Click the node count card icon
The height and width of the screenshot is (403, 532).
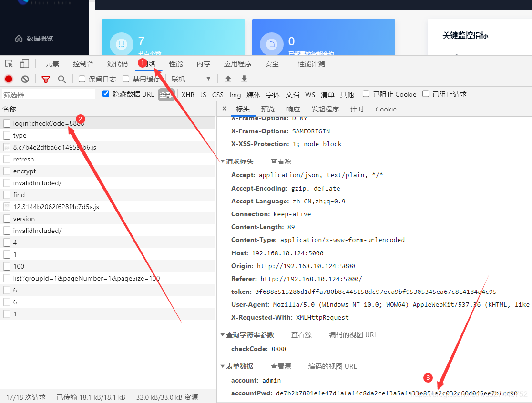122,44
